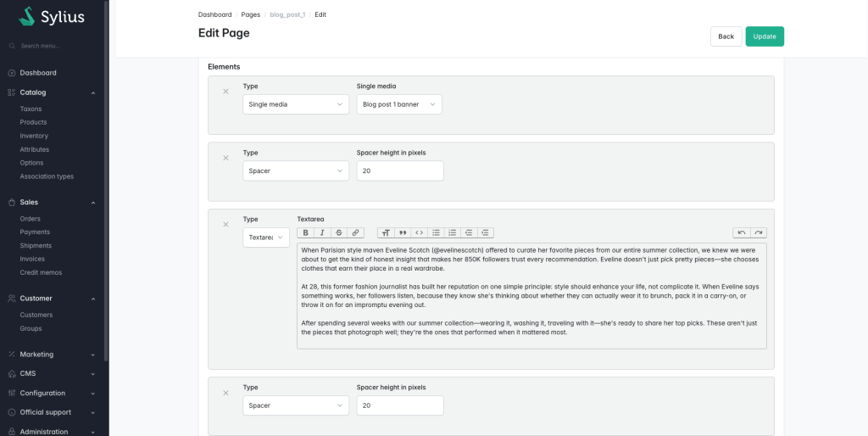868x436 pixels.
Task: Click the undo arrow in the Textarea editor
Action: (741, 232)
